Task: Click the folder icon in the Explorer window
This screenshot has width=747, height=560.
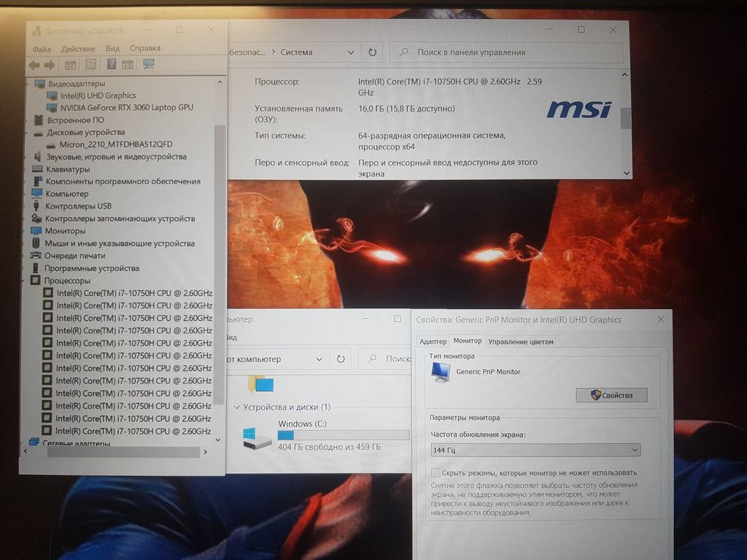Action: point(260,384)
